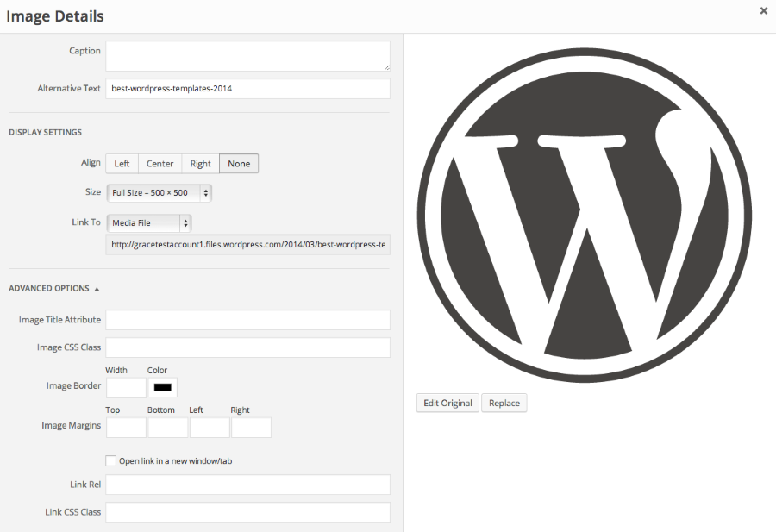Select Left alignment for the image
This screenshot has width=776, height=532.
(x=121, y=163)
